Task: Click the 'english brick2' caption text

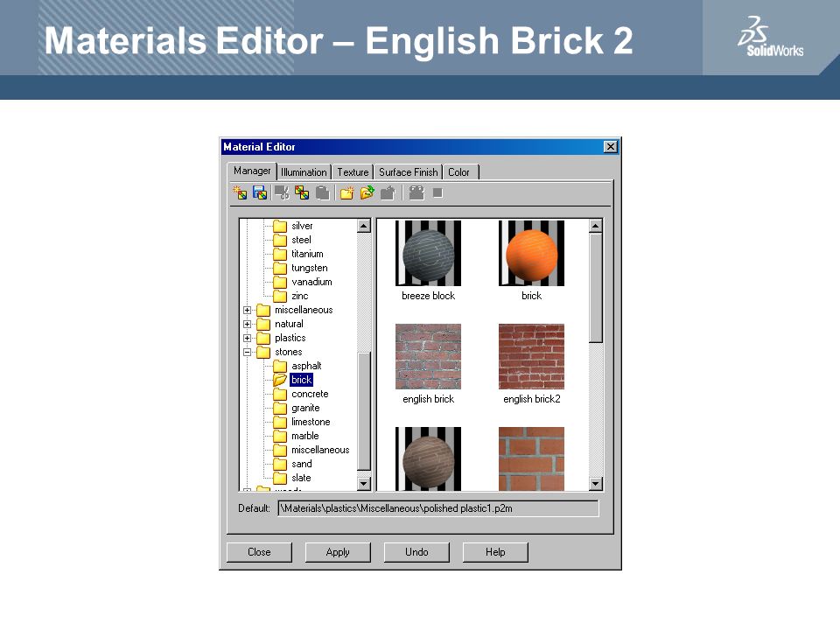Action: [x=531, y=399]
